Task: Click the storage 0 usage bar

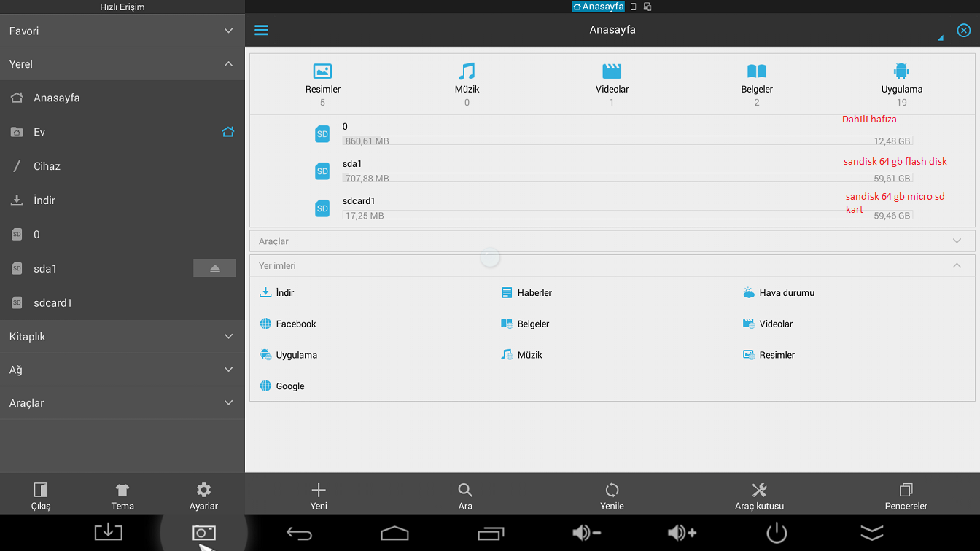Action: [627, 141]
